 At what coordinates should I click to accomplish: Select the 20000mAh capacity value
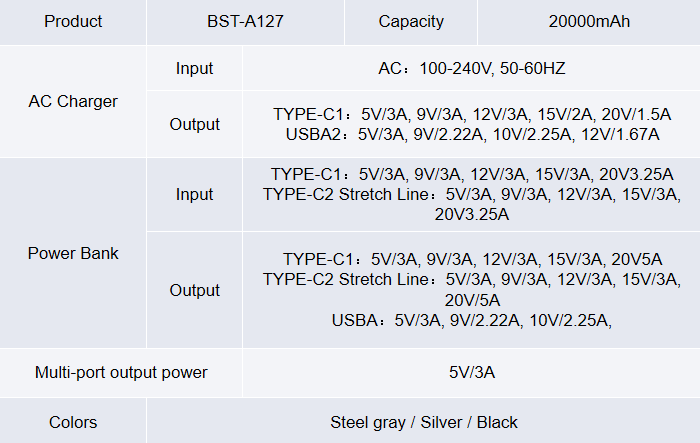[589, 21]
